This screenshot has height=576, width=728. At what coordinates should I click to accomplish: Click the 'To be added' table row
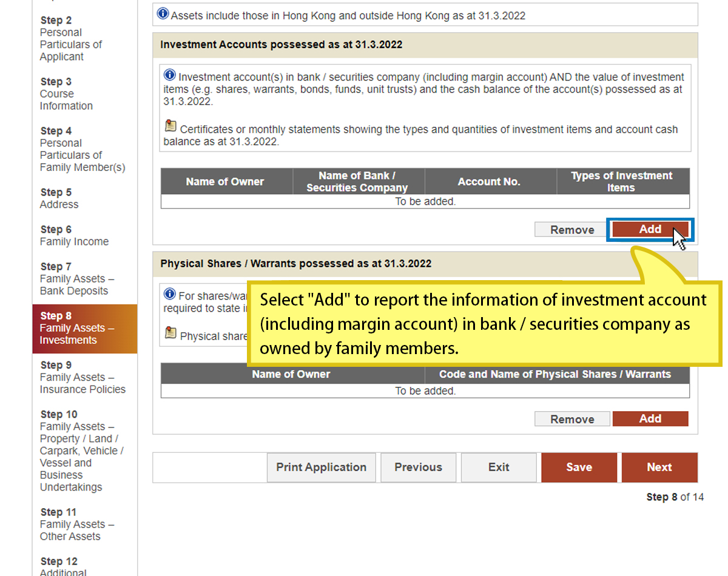(x=425, y=200)
